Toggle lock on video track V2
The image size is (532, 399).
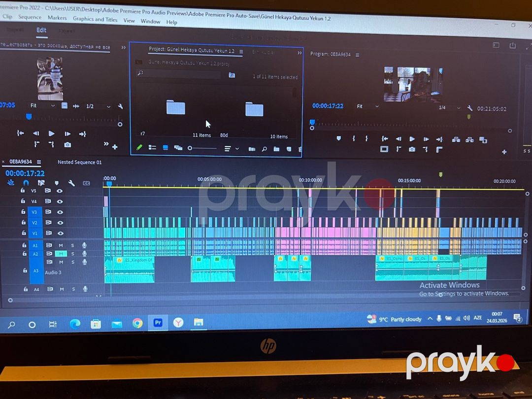tap(24, 222)
